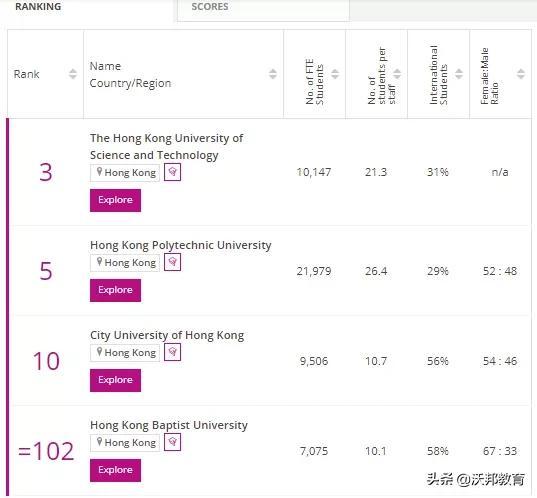
Task: Click students per staff value 10.7
Action: (x=376, y=361)
